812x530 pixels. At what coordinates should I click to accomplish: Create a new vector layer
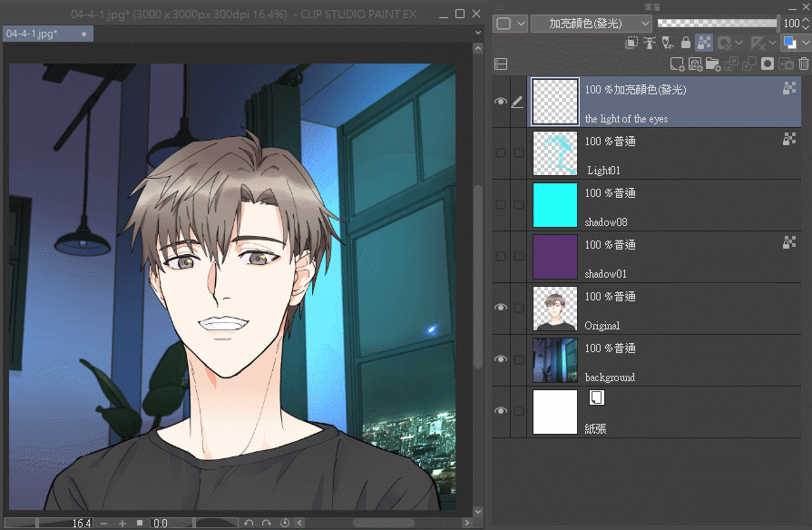(695, 64)
